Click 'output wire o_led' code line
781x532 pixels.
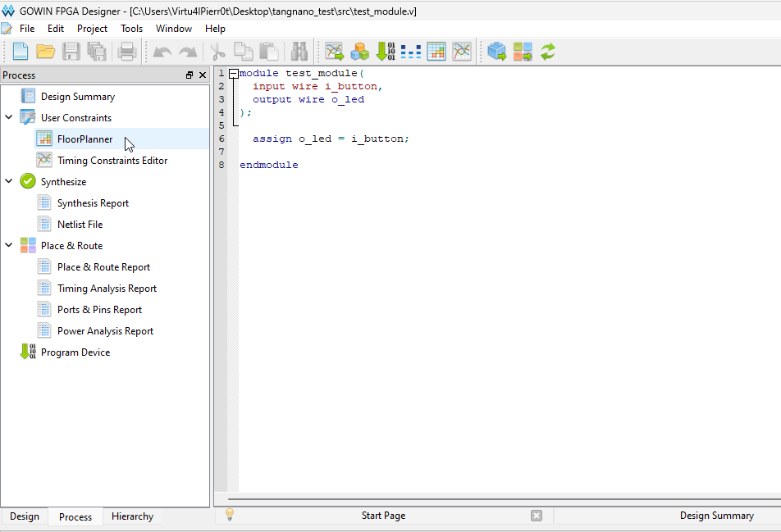click(x=308, y=99)
